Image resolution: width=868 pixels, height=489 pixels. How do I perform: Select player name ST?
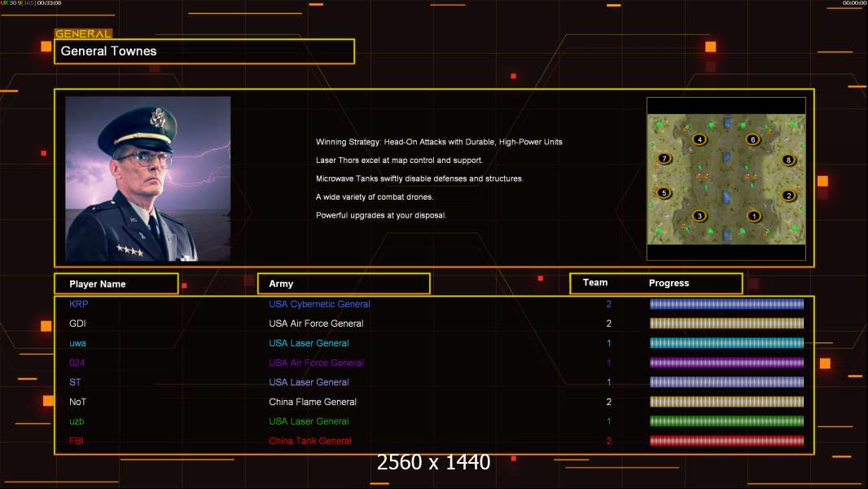point(75,382)
